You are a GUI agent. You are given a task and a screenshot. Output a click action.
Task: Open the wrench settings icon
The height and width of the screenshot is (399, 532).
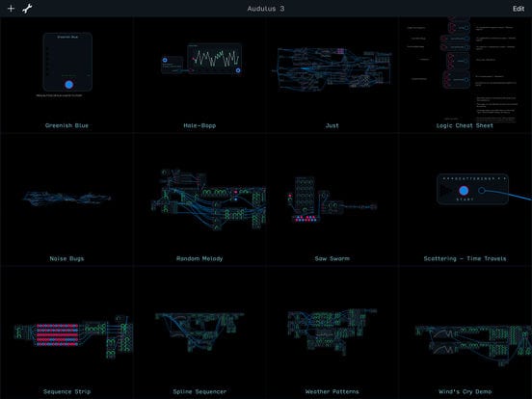pos(27,9)
